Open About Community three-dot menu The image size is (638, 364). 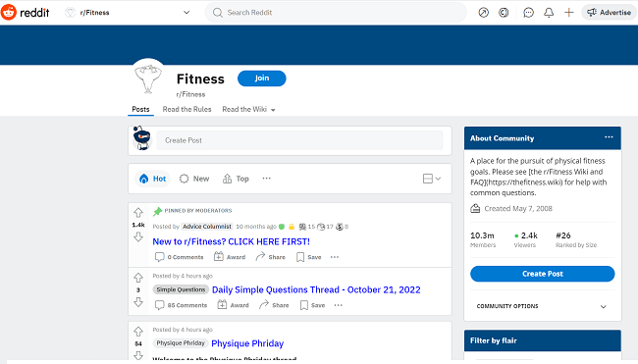point(609,137)
